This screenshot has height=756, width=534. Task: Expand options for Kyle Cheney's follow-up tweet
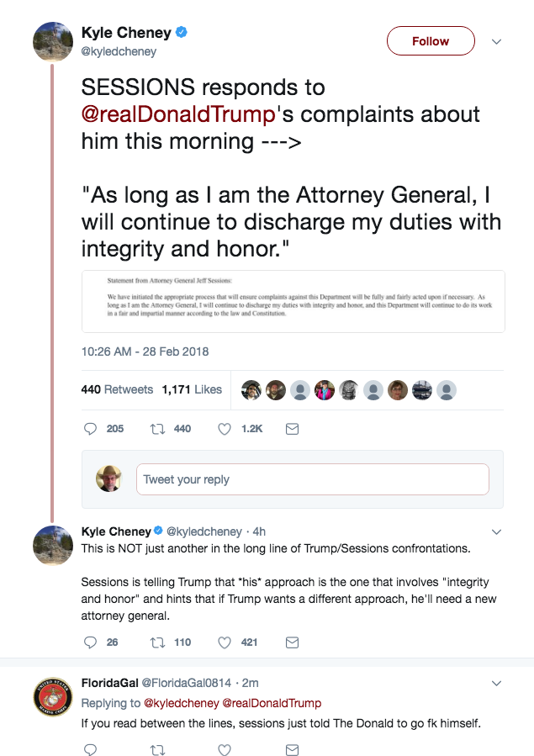point(496,531)
